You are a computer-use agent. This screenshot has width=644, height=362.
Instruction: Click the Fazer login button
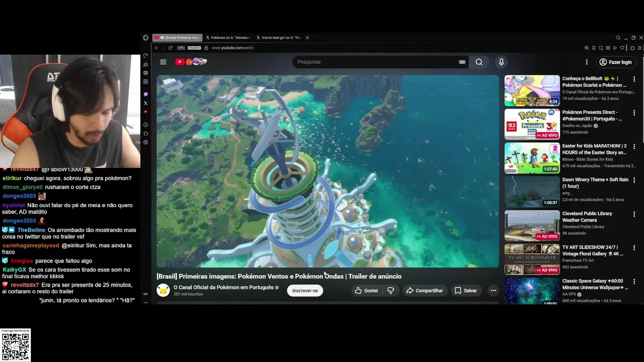point(615,62)
